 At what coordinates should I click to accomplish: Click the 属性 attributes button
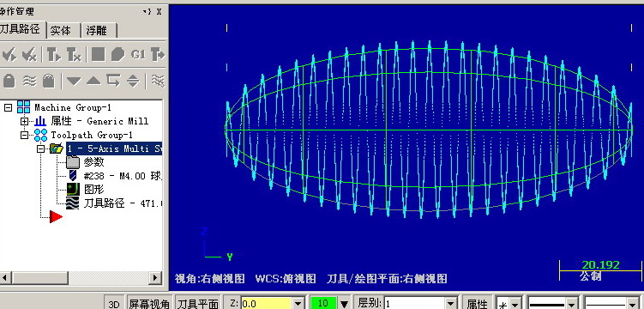(x=478, y=304)
